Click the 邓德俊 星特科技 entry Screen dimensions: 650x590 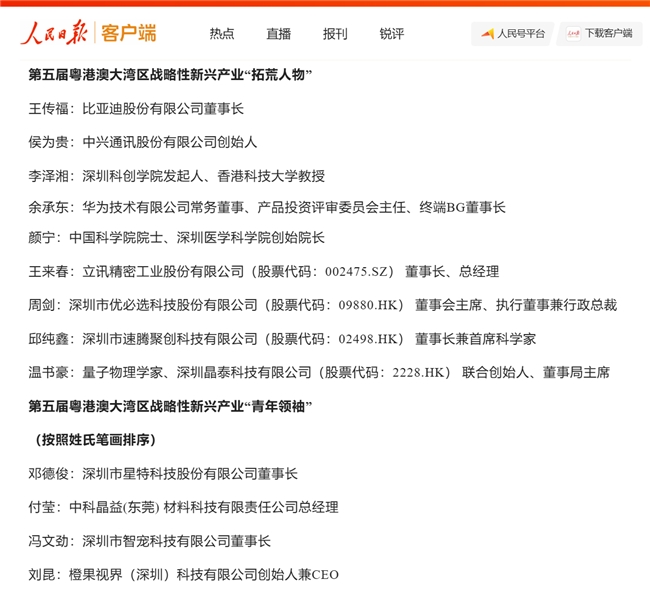[163, 474]
